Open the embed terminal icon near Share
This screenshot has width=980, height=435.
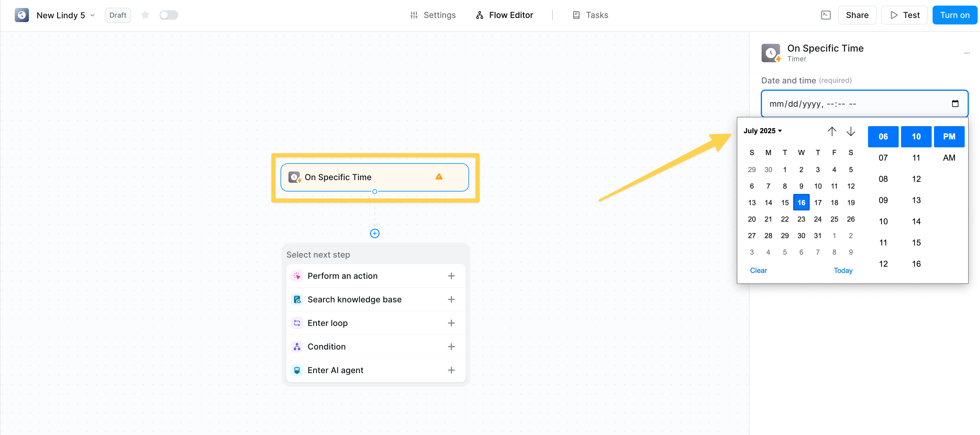[x=826, y=15]
